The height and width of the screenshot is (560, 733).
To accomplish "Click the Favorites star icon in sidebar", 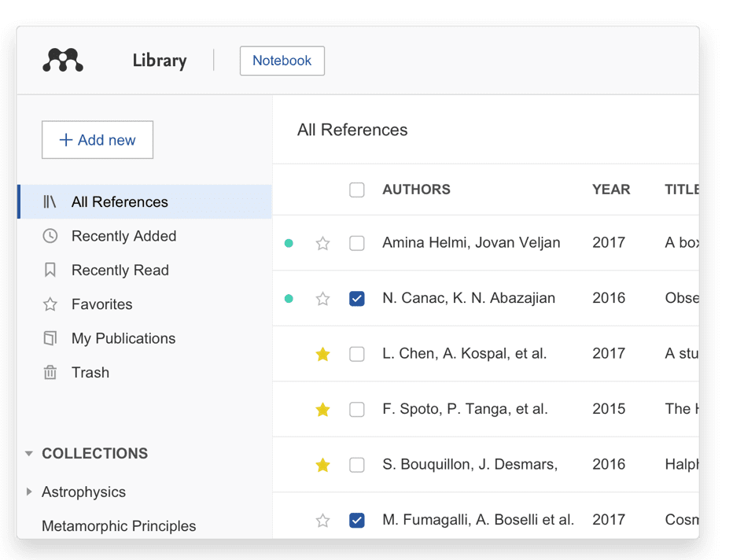I will click(50, 304).
